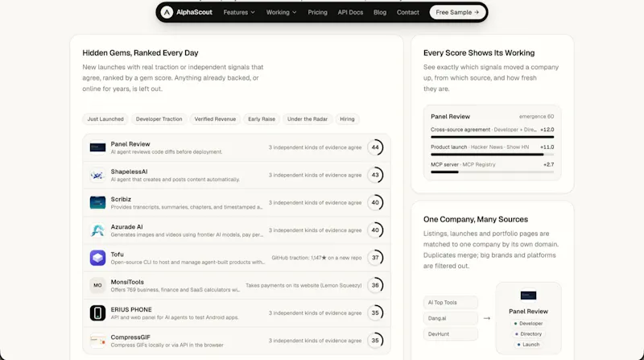Open the Scribiz listing title

[121, 199]
